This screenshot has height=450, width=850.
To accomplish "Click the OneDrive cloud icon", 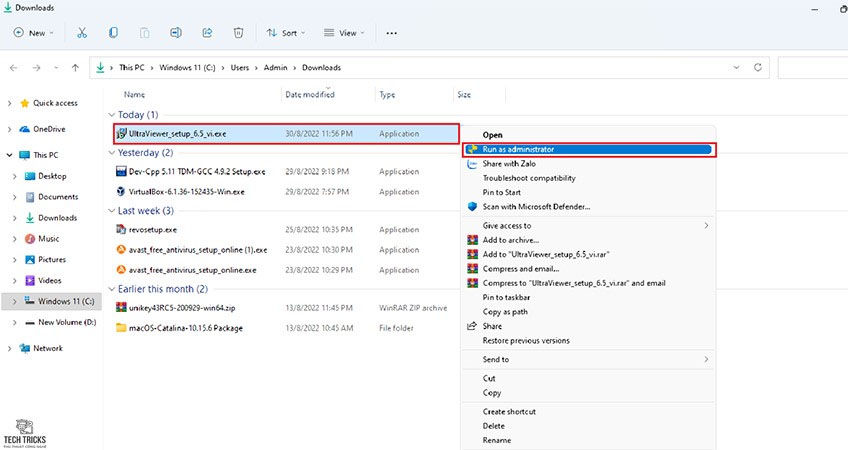I will 24,129.
